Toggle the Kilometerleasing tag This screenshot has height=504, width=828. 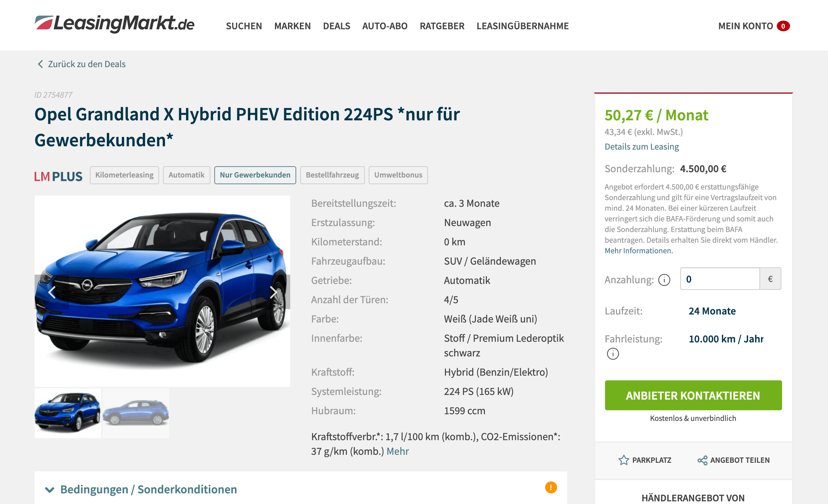(124, 175)
